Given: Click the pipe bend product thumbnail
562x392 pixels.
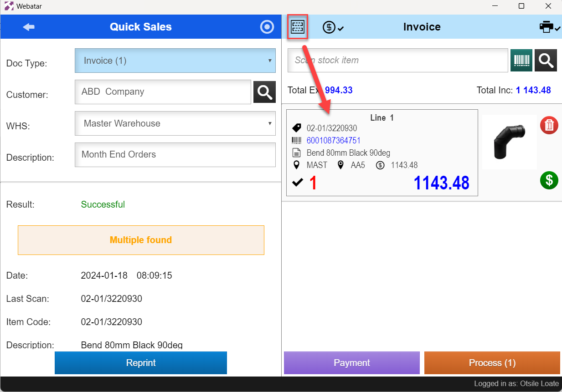Looking at the screenshot, I should [509, 142].
